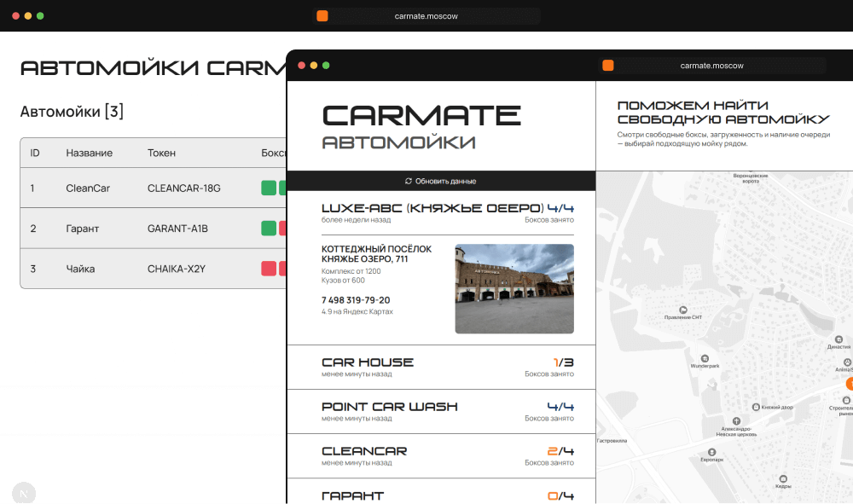Image resolution: width=853 pixels, height=504 pixels.
Task: Click the refresh arrows icon beside Обновить данные
Action: pyautogui.click(x=409, y=181)
